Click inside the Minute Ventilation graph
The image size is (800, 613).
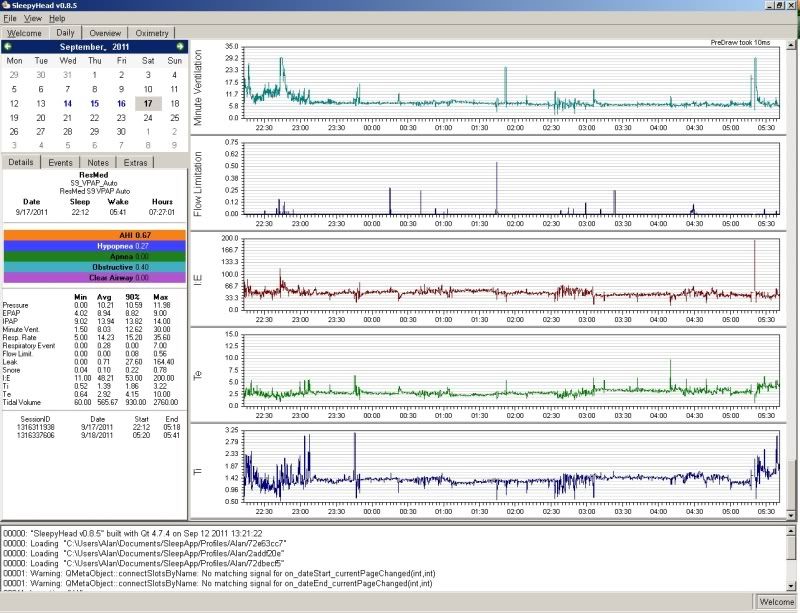(512, 82)
